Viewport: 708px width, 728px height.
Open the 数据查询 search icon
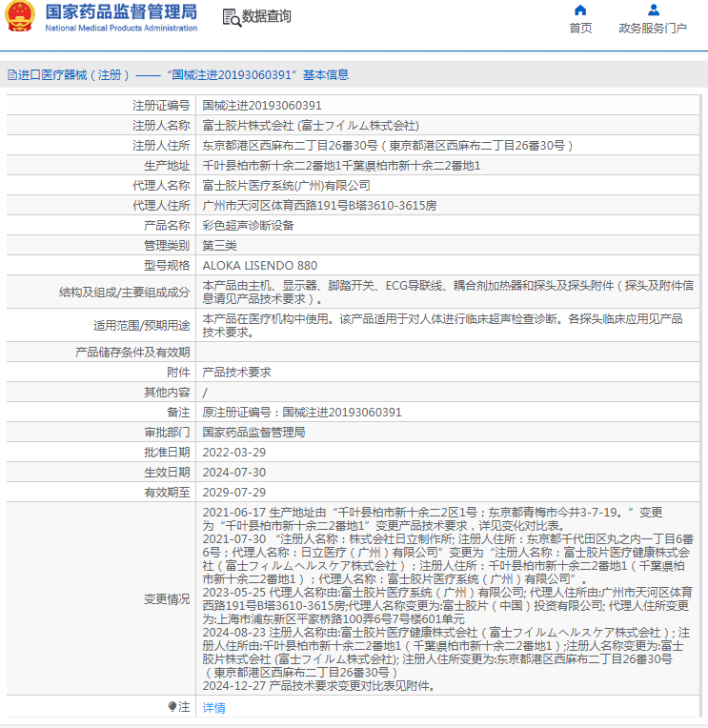(232, 18)
